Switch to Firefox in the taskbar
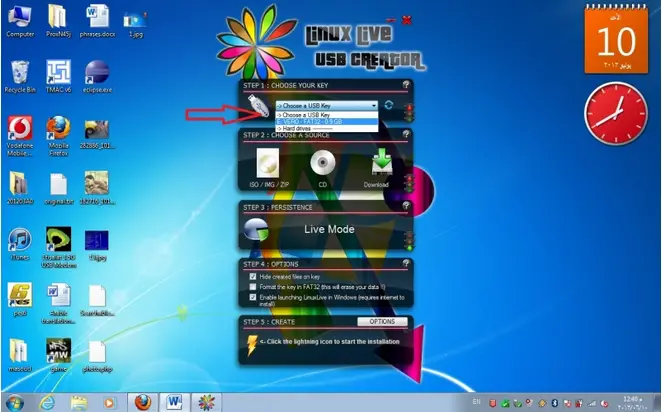 tap(143, 403)
